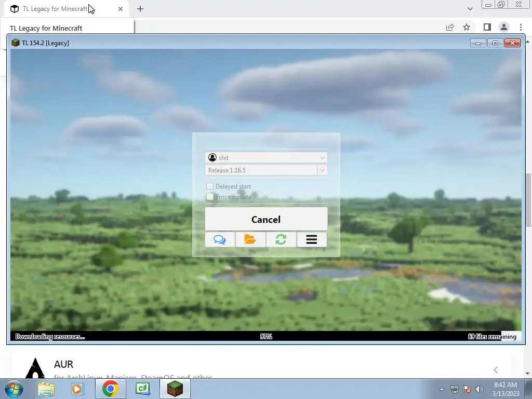The height and width of the screenshot is (399, 532).
Task: Click the Downloading resources status text
Action: pos(50,337)
